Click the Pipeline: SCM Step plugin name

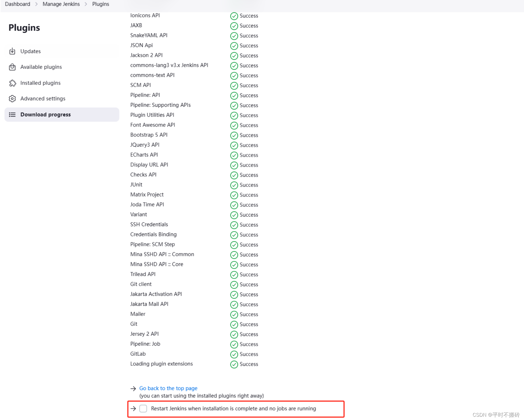click(152, 244)
